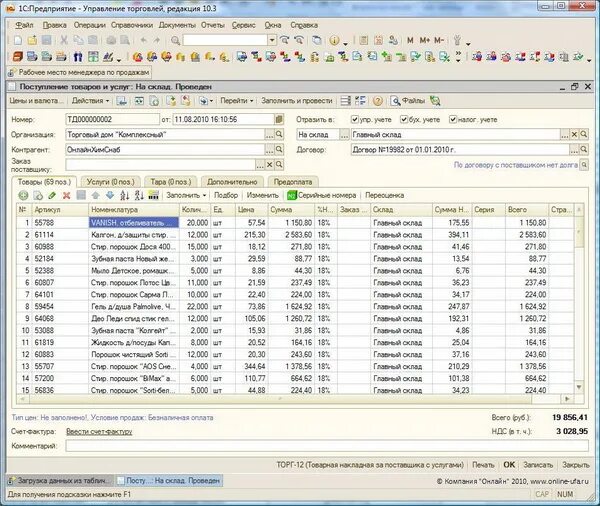Click the Подбор button

[x=226, y=196]
